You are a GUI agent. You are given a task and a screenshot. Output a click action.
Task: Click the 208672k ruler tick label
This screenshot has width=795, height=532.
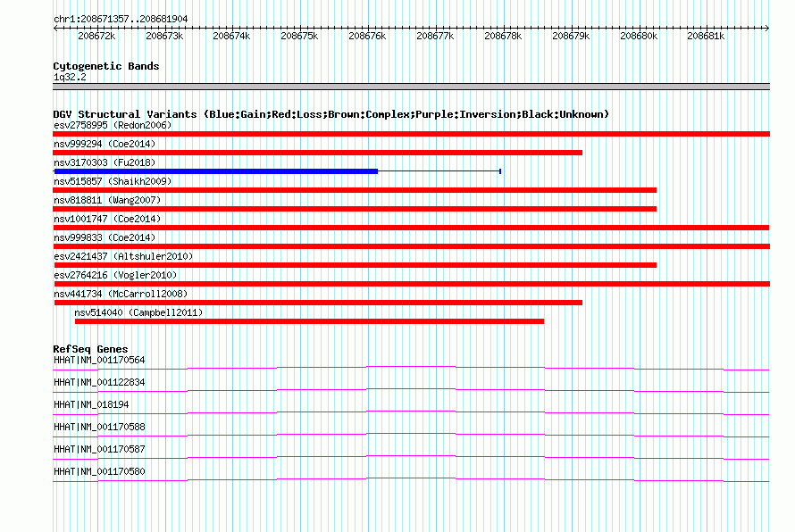click(96, 36)
